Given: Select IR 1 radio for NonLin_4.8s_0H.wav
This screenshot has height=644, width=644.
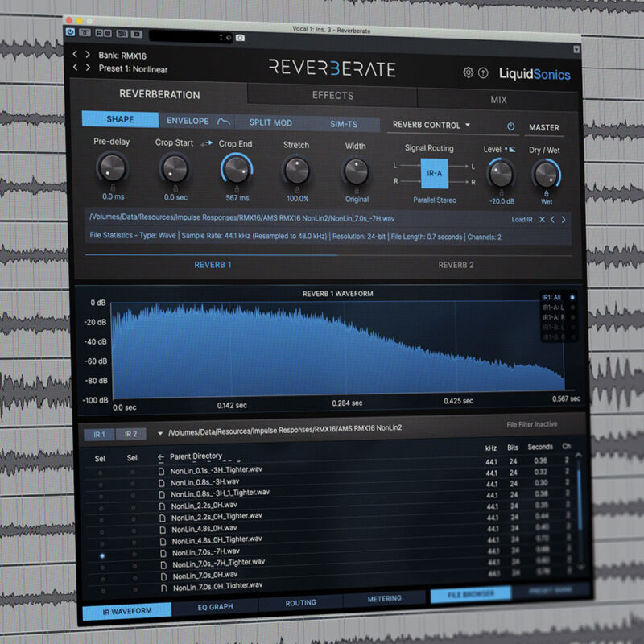Looking at the screenshot, I should (101, 532).
